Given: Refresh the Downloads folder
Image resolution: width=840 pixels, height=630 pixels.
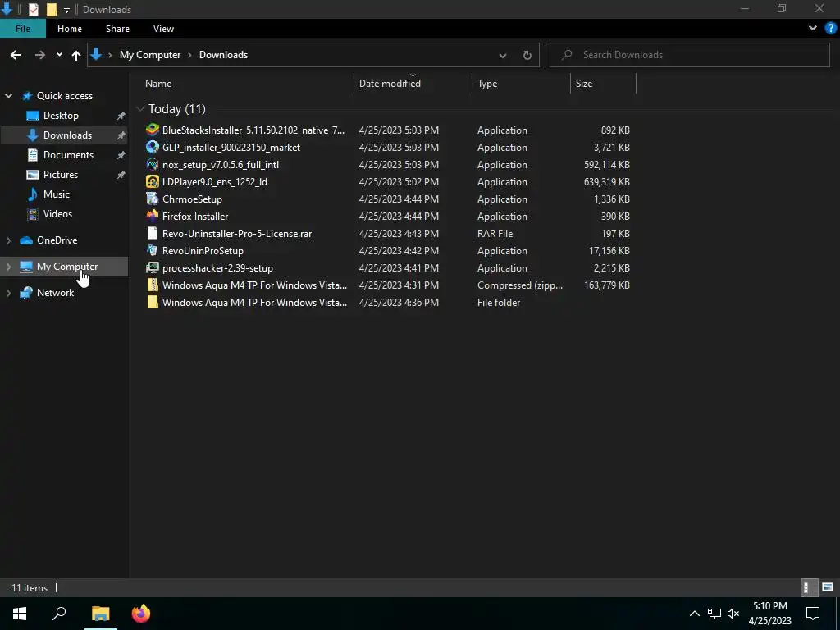Looking at the screenshot, I should point(527,55).
